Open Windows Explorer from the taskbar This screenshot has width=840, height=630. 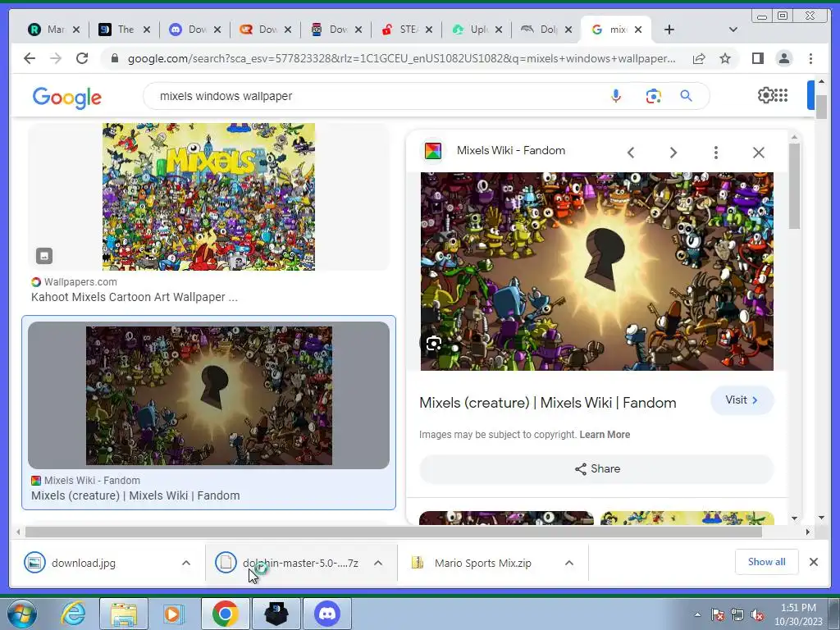click(x=124, y=614)
